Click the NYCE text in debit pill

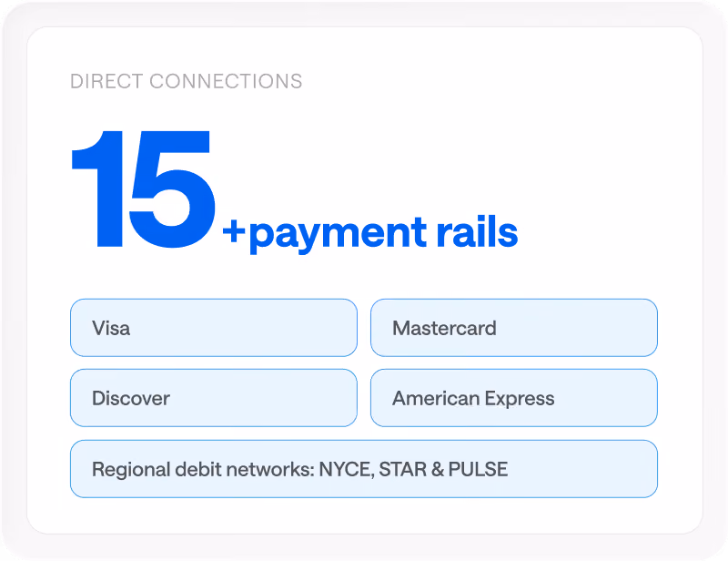[347, 469]
